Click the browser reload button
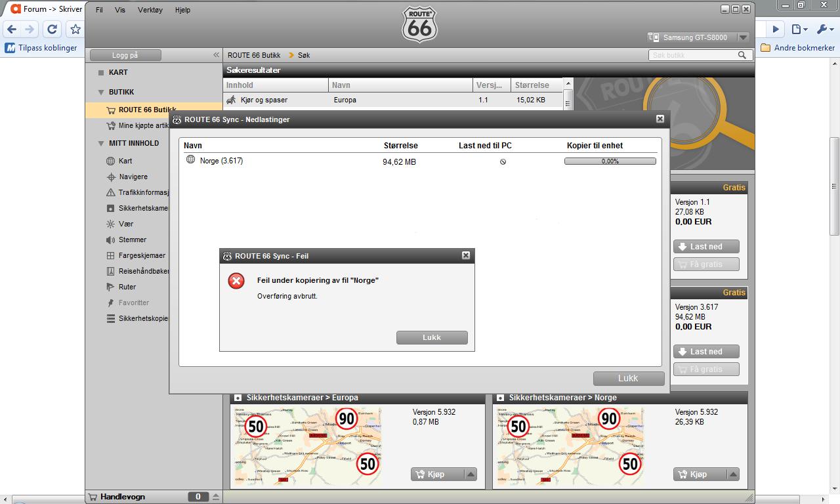Viewport: 840px width, 504px height. pyautogui.click(x=52, y=29)
